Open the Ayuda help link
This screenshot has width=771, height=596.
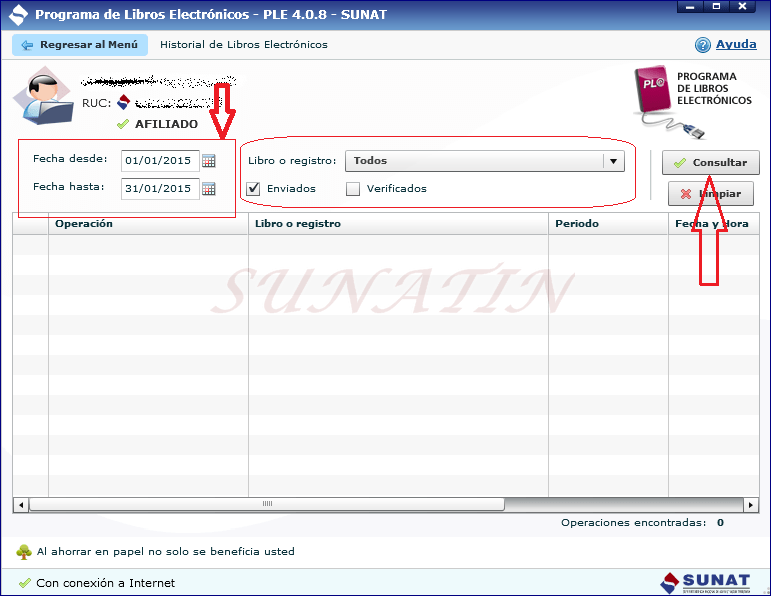click(736, 45)
